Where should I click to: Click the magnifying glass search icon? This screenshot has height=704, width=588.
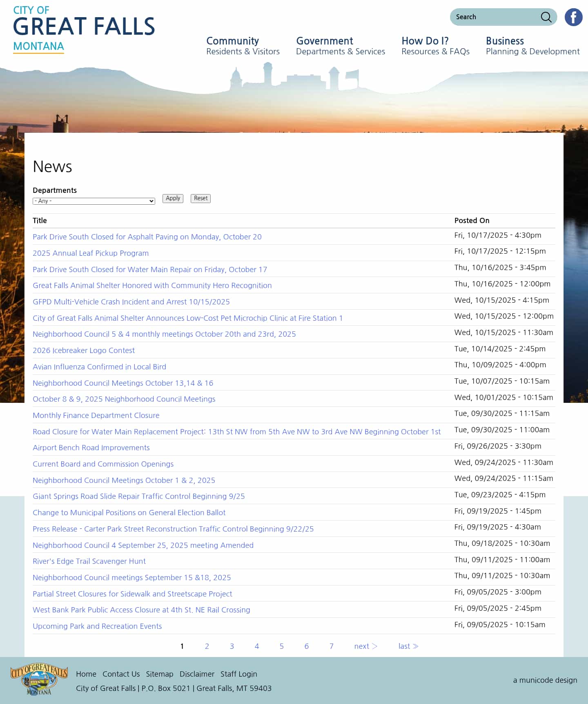pyautogui.click(x=546, y=17)
